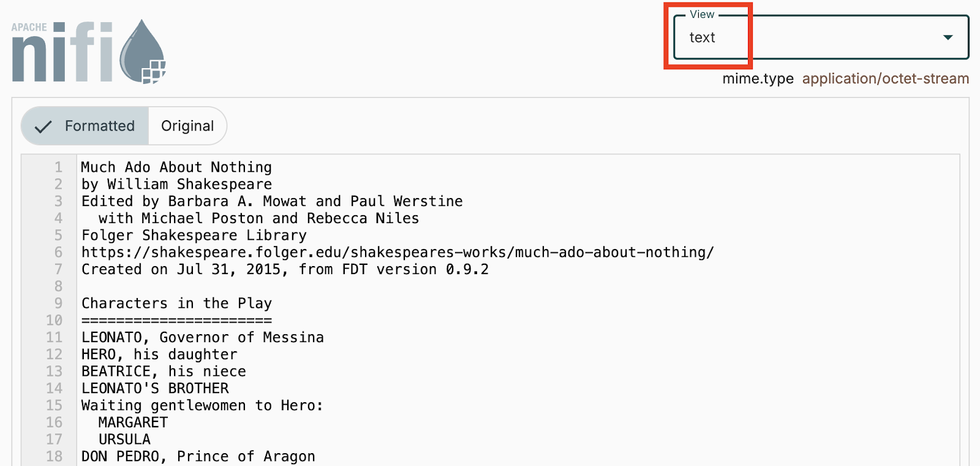
Task: Click line number 1 in the gutter
Action: (58, 167)
